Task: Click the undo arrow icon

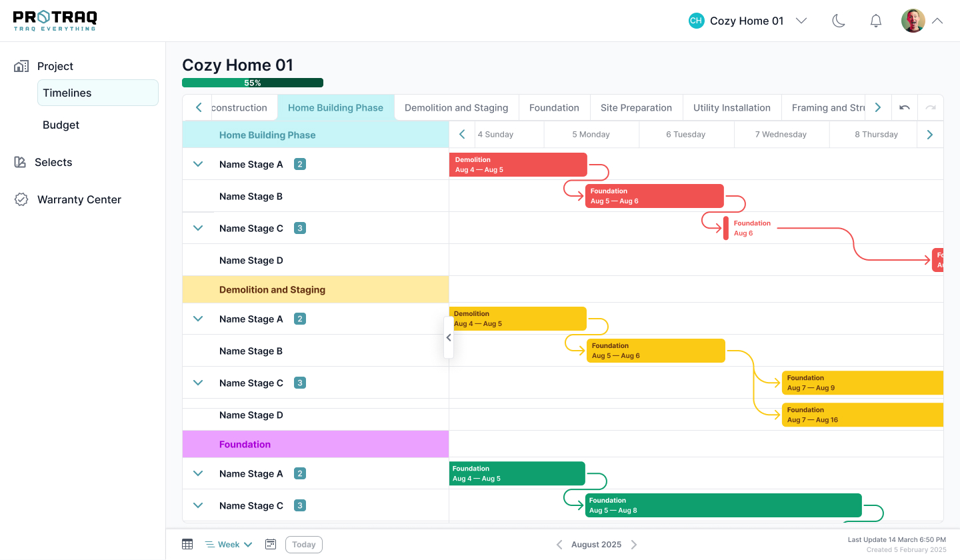Action: [x=904, y=107]
